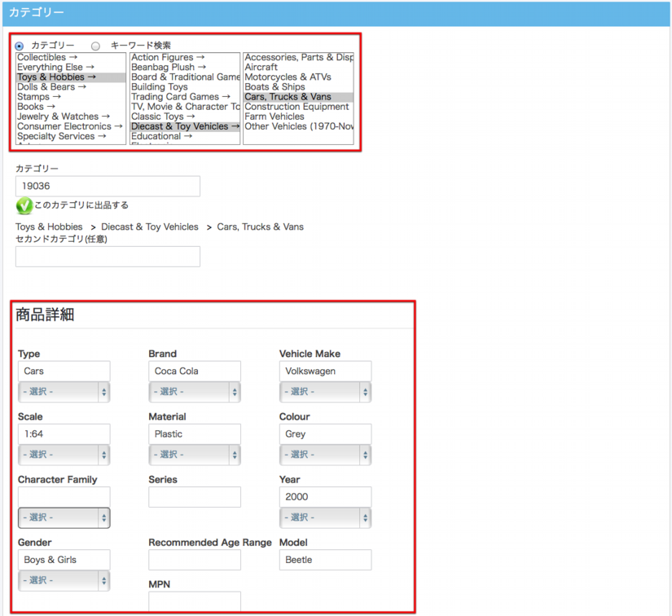Click the Series text field
This screenshot has height=616, width=672.
pyautogui.click(x=195, y=497)
